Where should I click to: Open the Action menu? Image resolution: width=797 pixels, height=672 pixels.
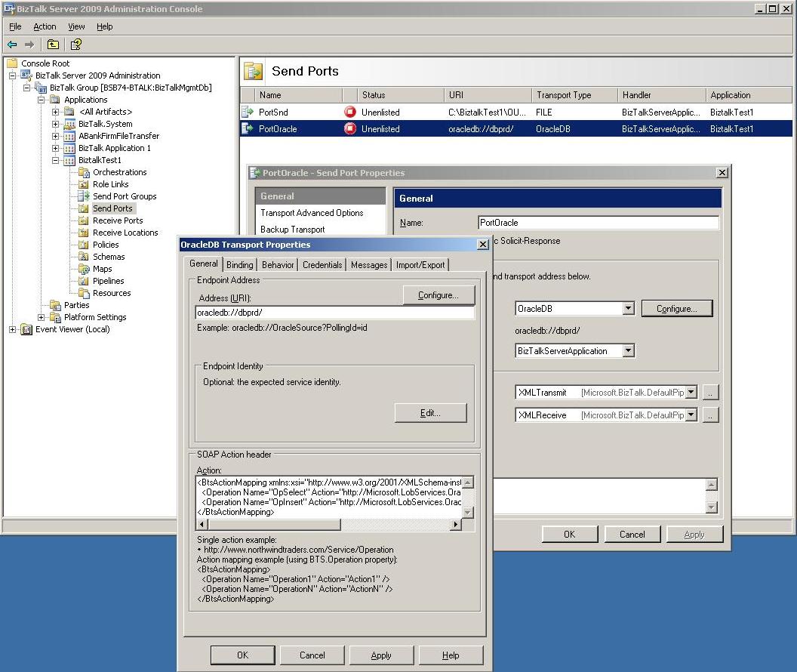click(x=45, y=26)
